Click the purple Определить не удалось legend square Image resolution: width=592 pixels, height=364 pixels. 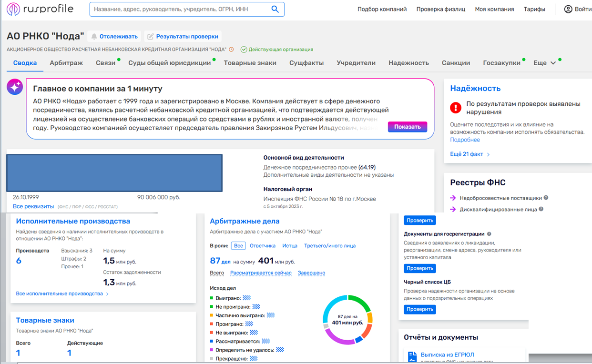pos(211,350)
